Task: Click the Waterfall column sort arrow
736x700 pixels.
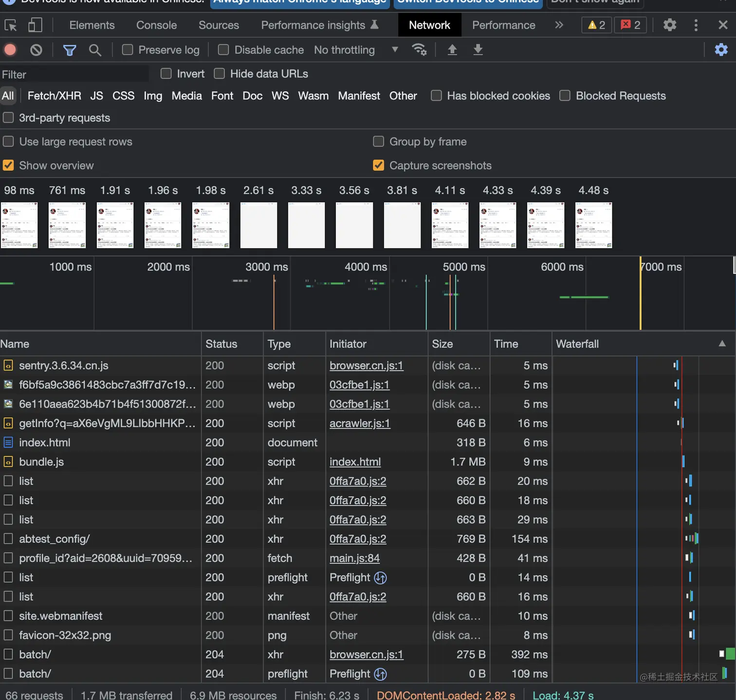Action: click(x=722, y=344)
